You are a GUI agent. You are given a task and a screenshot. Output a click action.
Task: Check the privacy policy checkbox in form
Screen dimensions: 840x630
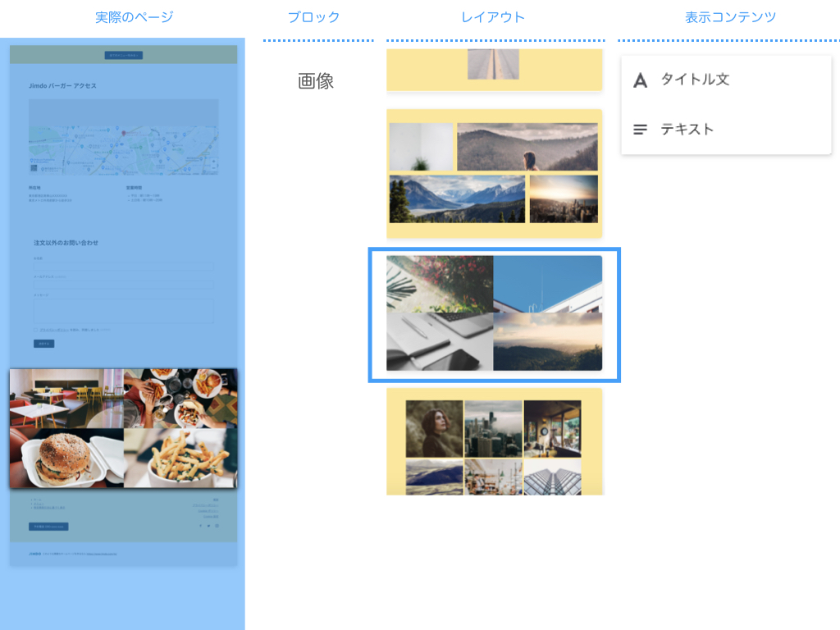click(x=36, y=330)
